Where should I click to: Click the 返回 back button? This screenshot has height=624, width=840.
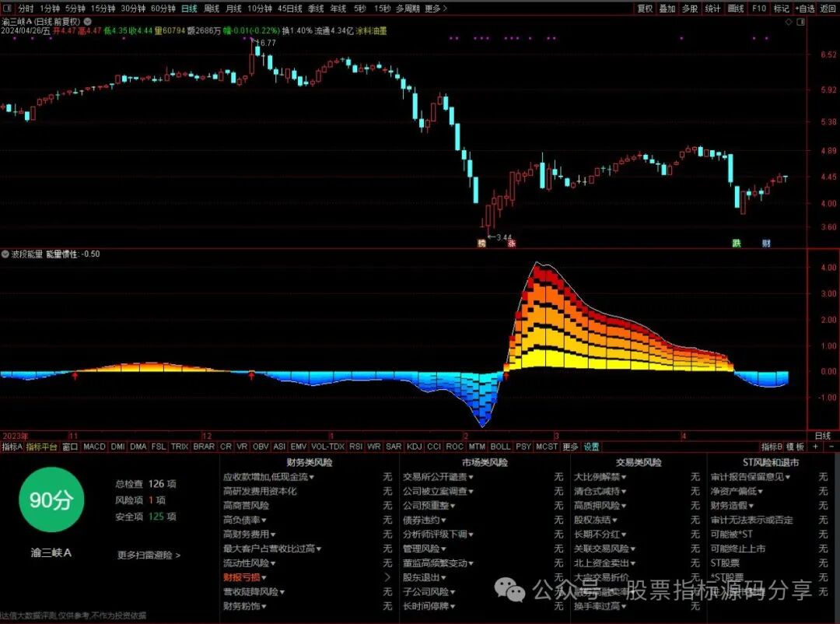point(828,9)
